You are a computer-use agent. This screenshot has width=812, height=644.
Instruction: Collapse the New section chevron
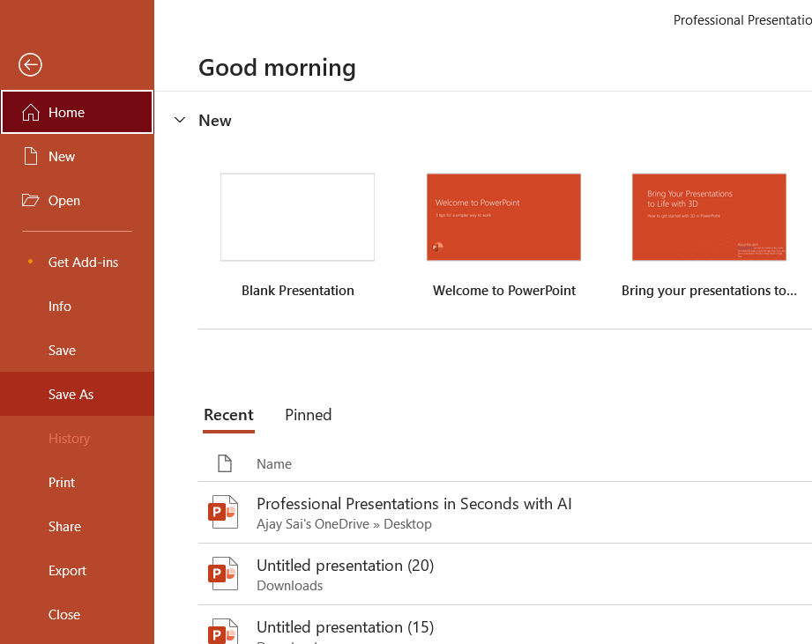(x=180, y=121)
